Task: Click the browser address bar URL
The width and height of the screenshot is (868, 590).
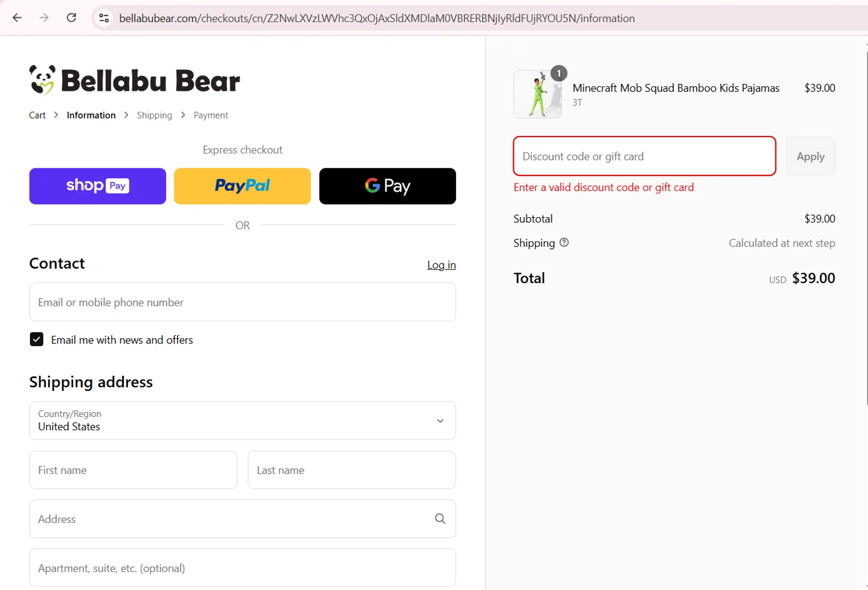Action: (x=377, y=18)
